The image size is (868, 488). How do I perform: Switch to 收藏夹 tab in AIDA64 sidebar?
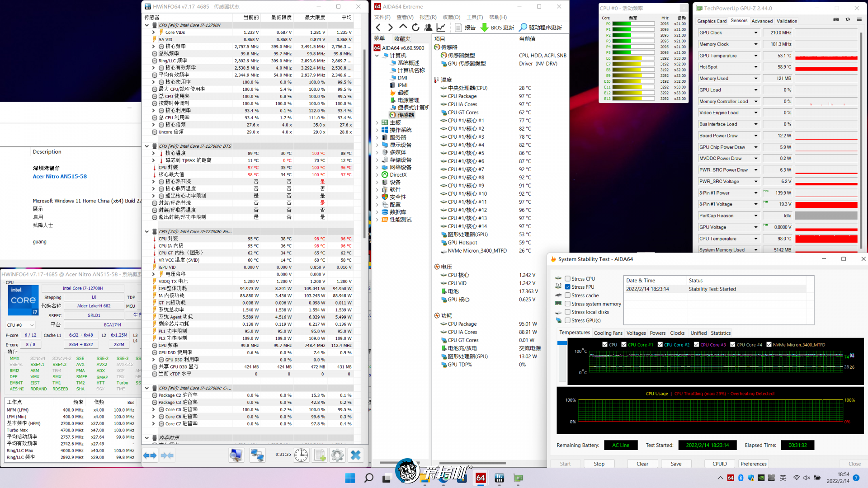tap(402, 39)
